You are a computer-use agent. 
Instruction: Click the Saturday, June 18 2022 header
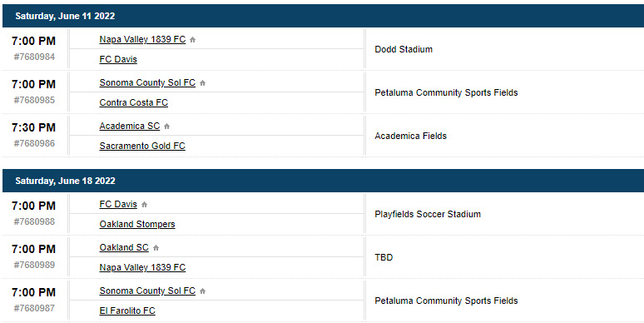pyautogui.click(x=65, y=181)
